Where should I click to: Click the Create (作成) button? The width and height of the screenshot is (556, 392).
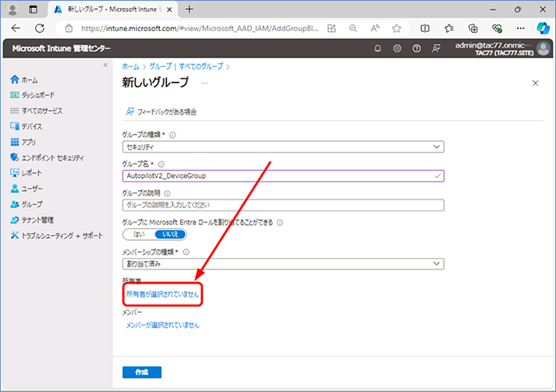click(142, 373)
